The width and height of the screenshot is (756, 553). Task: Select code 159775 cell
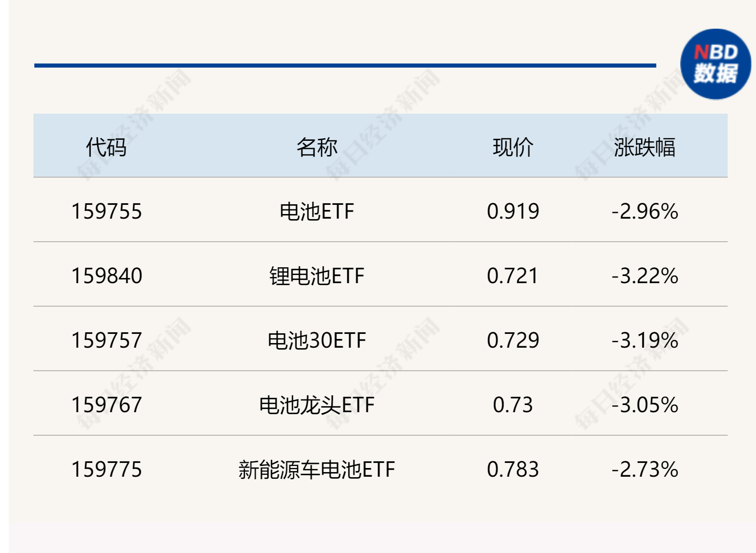coord(107,469)
